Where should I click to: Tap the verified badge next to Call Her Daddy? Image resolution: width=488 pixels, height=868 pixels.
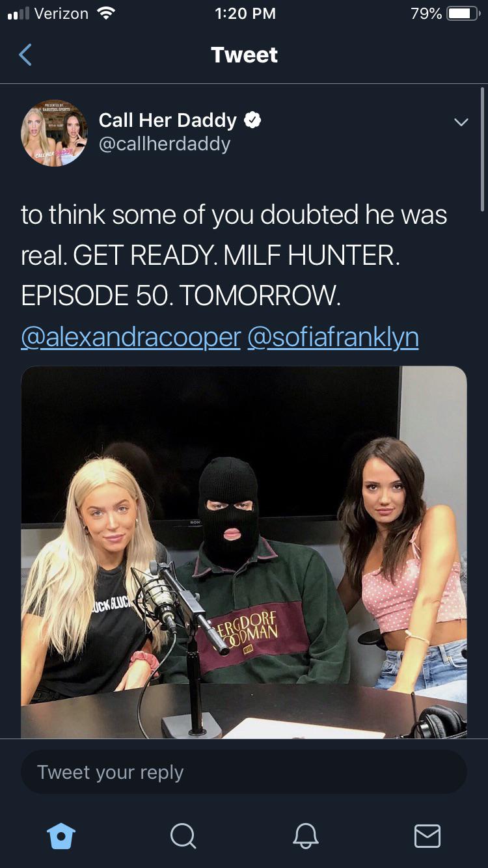[x=253, y=120]
